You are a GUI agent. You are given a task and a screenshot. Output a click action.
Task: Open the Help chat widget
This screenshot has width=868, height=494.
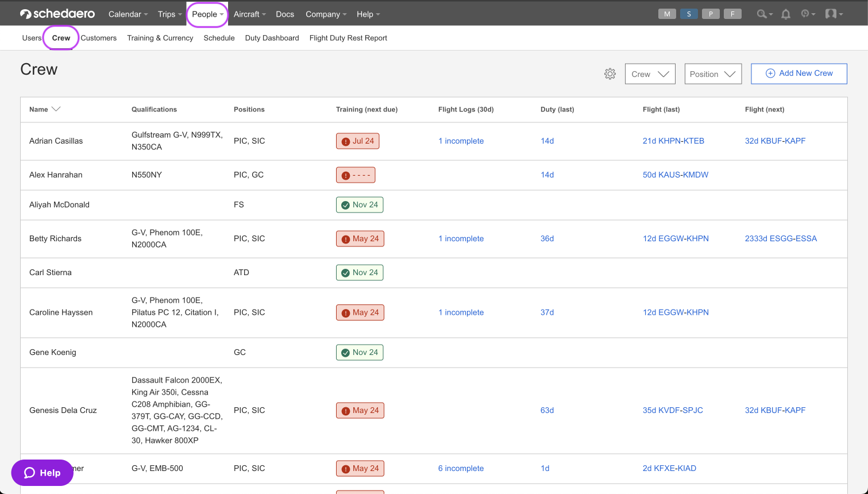click(x=43, y=473)
